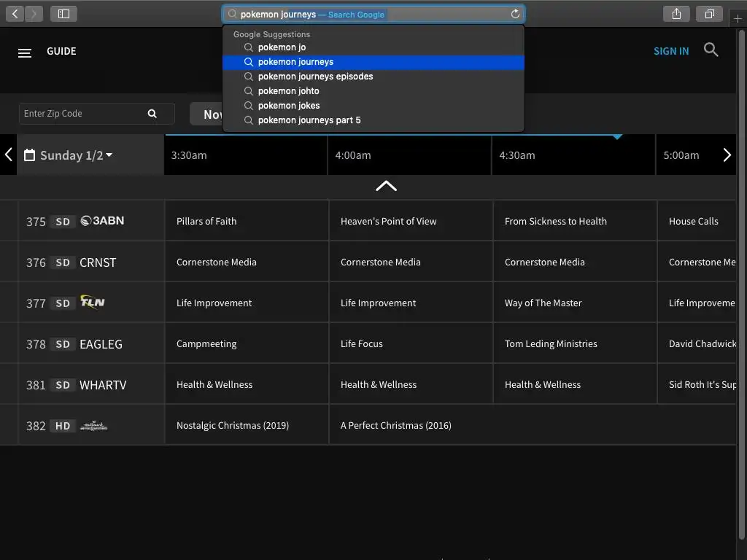Go back with the browser back arrow

pyautogui.click(x=15, y=14)
